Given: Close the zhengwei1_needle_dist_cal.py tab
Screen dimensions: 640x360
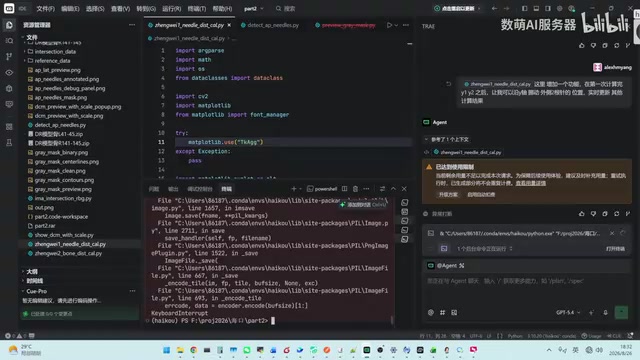Looking at the screenshot, I should [229, 25].
